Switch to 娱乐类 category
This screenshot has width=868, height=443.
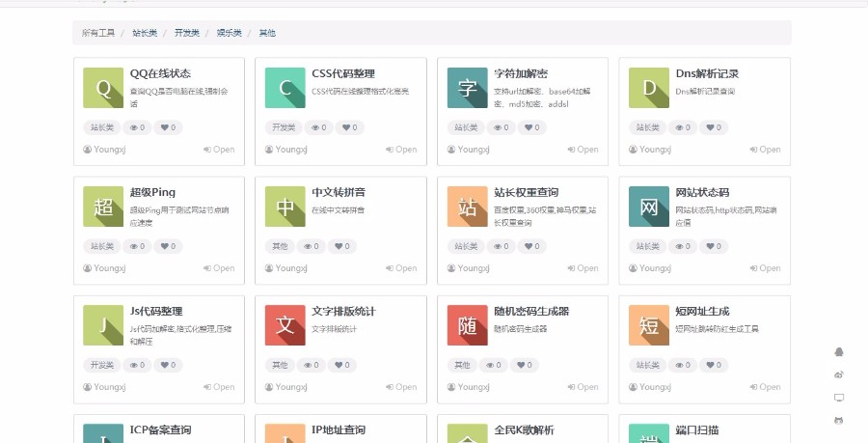coord(230,33)
